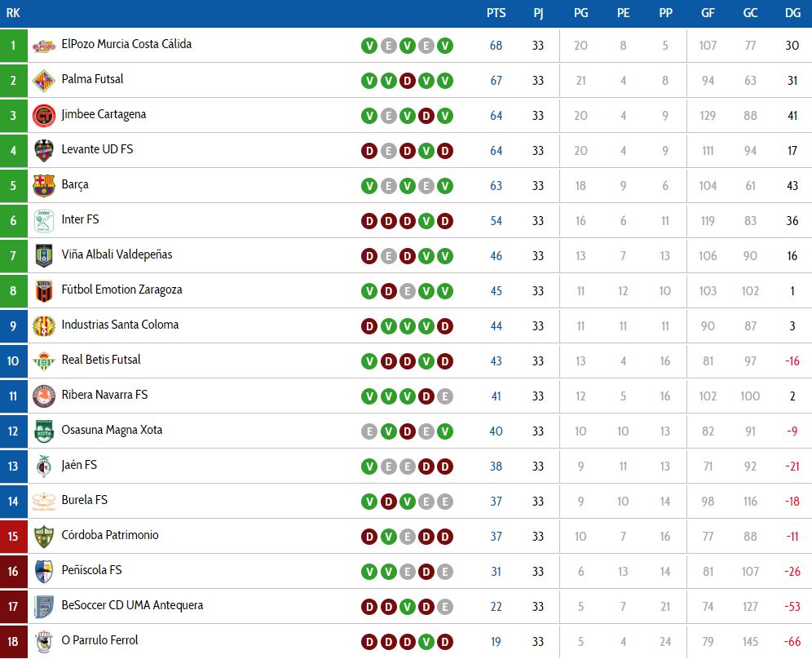This screenshot has height=659, width=812.
Task: Click the Burela FS team logo
Action: click(x=44, y=502)
